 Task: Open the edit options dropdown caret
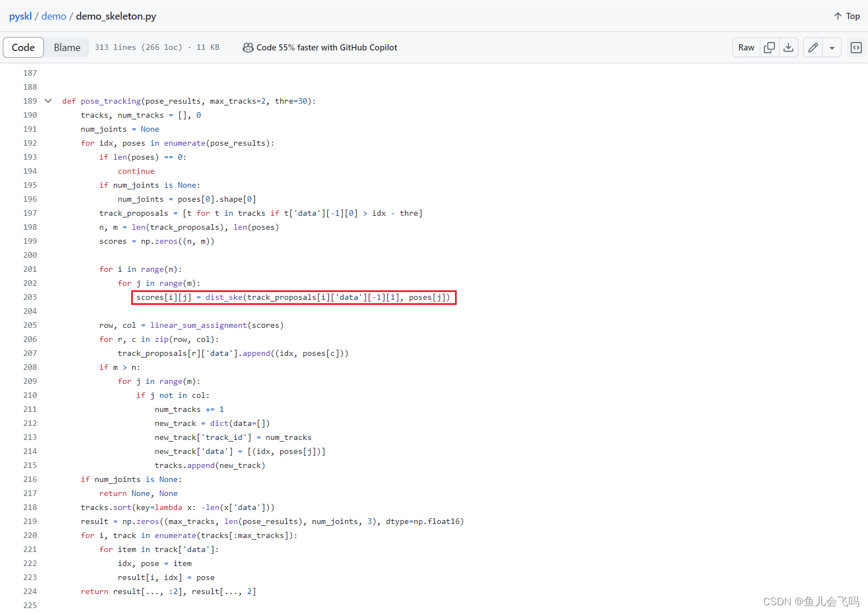point(832,48)
